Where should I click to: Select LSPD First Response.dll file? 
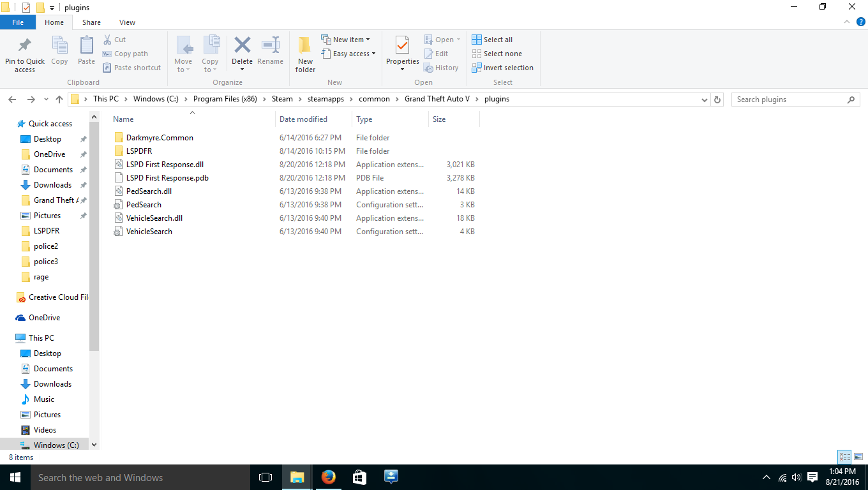[165, 165]
